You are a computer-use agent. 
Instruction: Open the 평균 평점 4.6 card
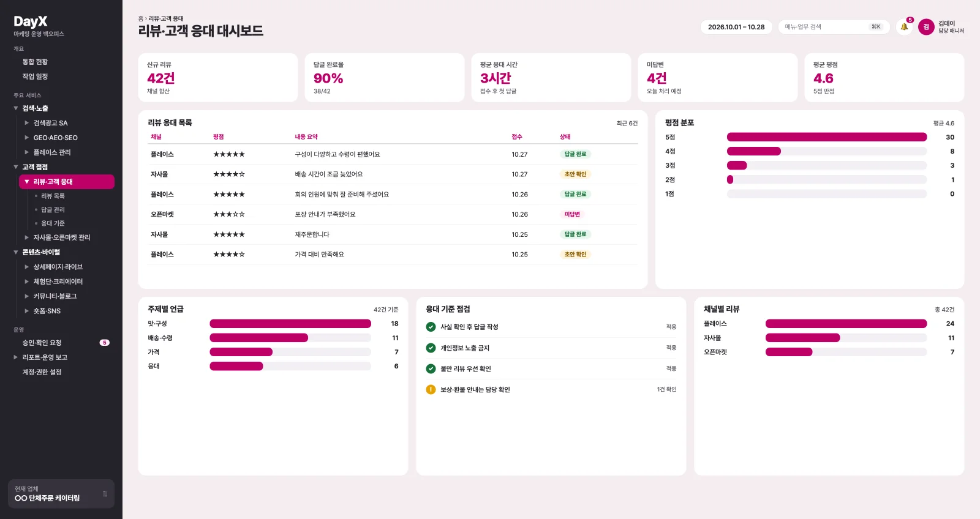pyautogui.click(x=884, y=78)
